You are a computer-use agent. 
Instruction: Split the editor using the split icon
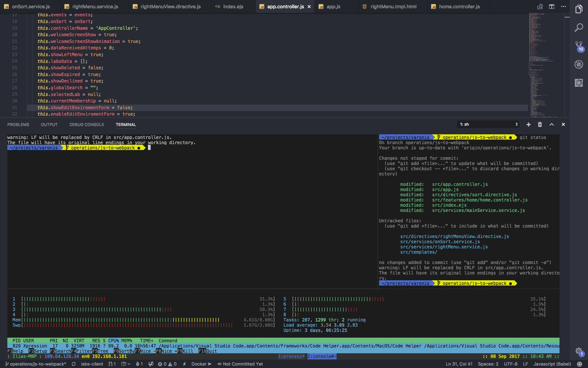[551, 6]
